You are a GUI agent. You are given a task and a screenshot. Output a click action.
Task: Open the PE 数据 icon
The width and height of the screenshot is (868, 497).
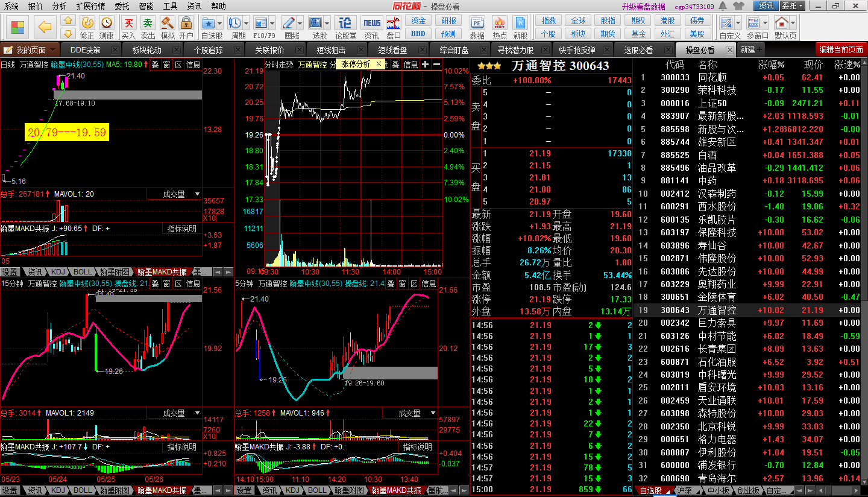[x=477, y=23]
